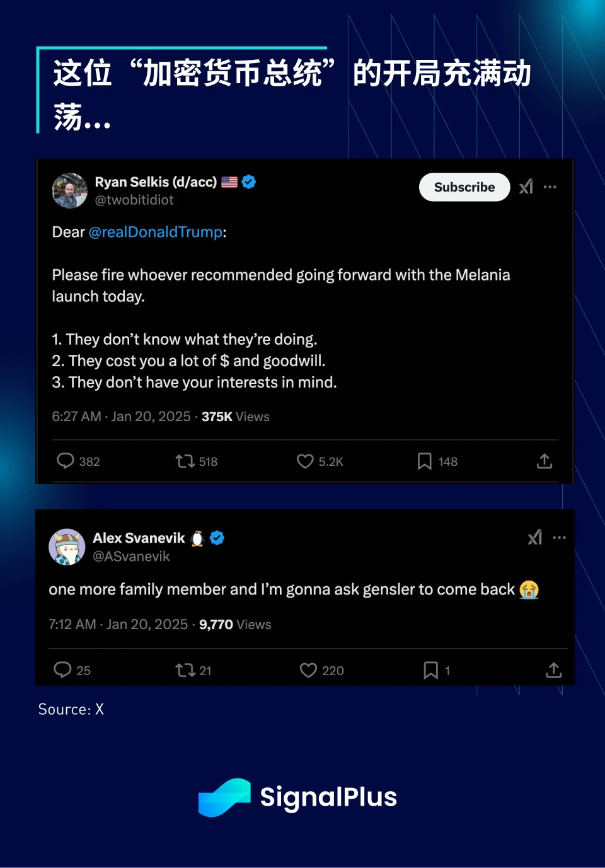The height and width of the screenshot is (868, 605).
Task: Like the tweet with 220 likes
Action: pos(308,670)
